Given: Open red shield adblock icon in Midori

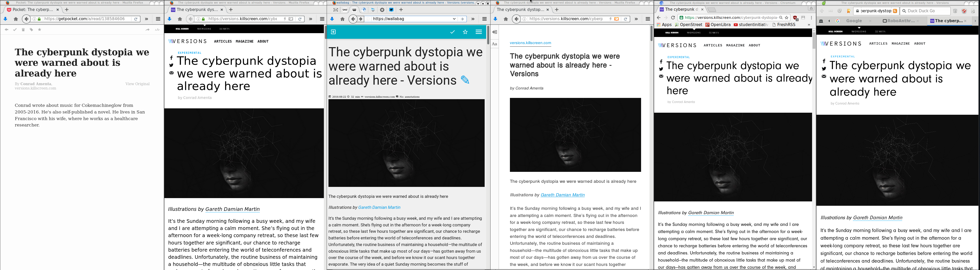Looking at the screenshot, I should 964,11.
